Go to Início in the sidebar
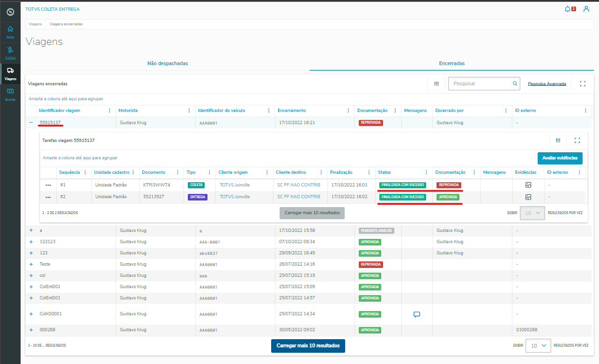The width and height of the screenshot is (599, 364). tap(10, 32)
